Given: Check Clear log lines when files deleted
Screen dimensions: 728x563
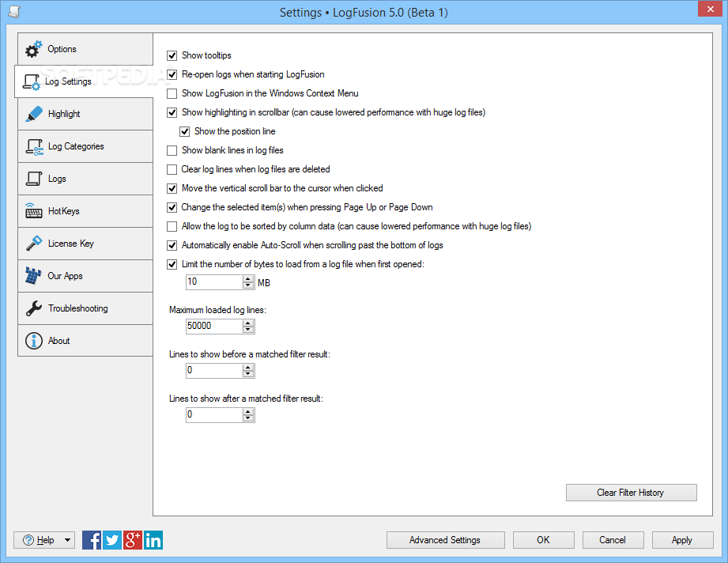Looking at the screenshot, I should pyautogui.click(x=172, y=169).
